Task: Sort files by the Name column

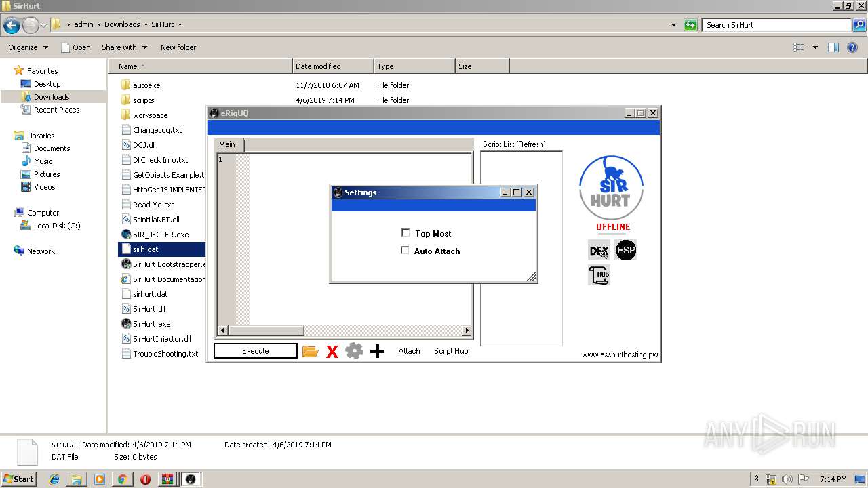Action: (200, 66)
